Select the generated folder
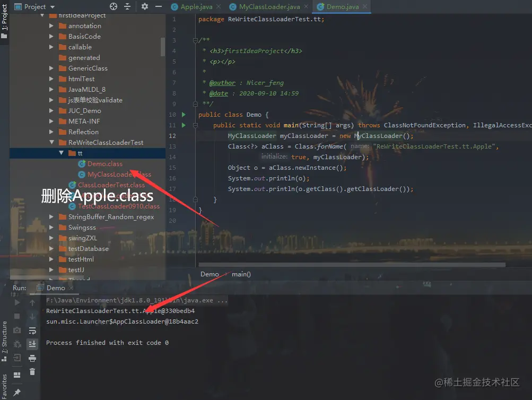Viewport: 532px width, 400px height. pyautogui.click(x=84, y=58)
